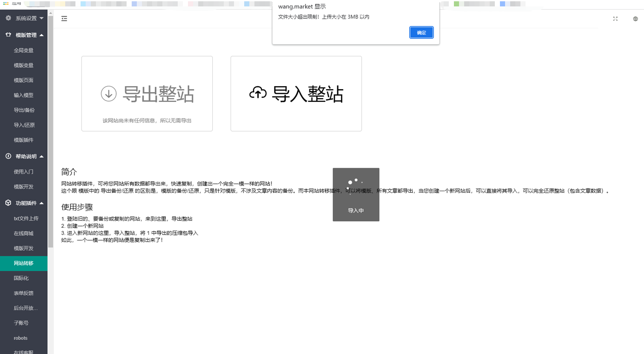Open 使用入门 in the sidebar

(x=23, y=171)
